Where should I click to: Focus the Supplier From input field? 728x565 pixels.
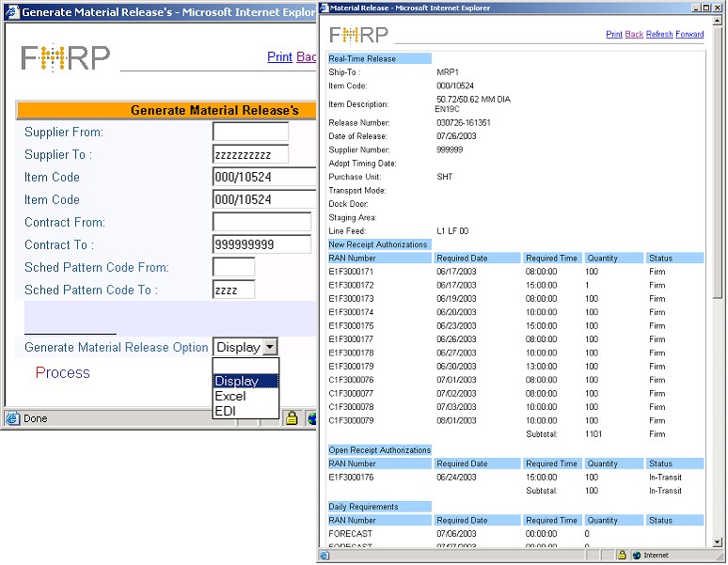tap(250, 132)
